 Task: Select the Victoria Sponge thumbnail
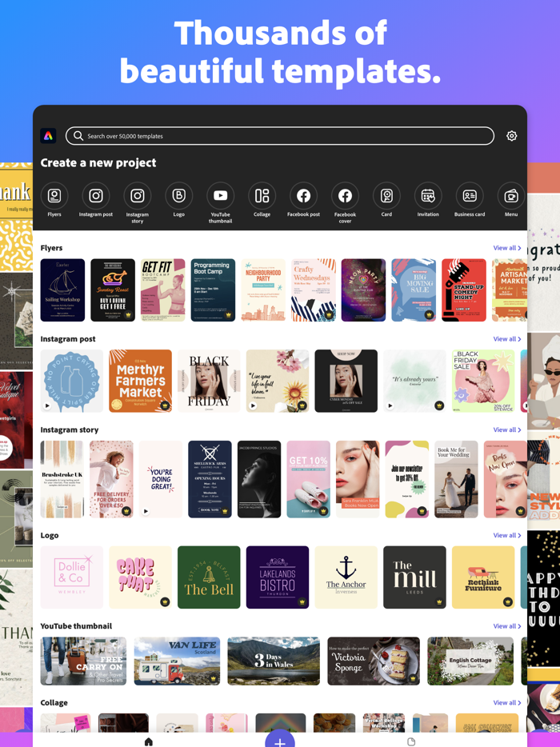(x=374, y=661)
